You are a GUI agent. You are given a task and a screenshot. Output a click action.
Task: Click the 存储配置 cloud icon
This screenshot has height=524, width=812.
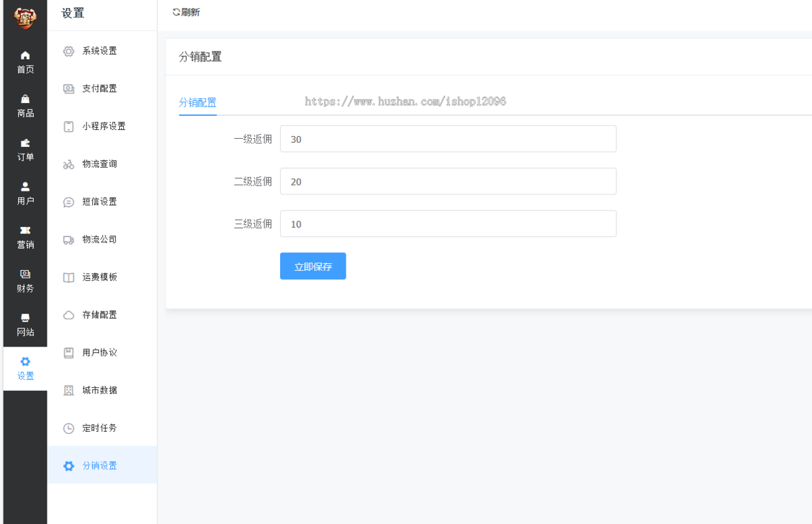click(68, 315)
